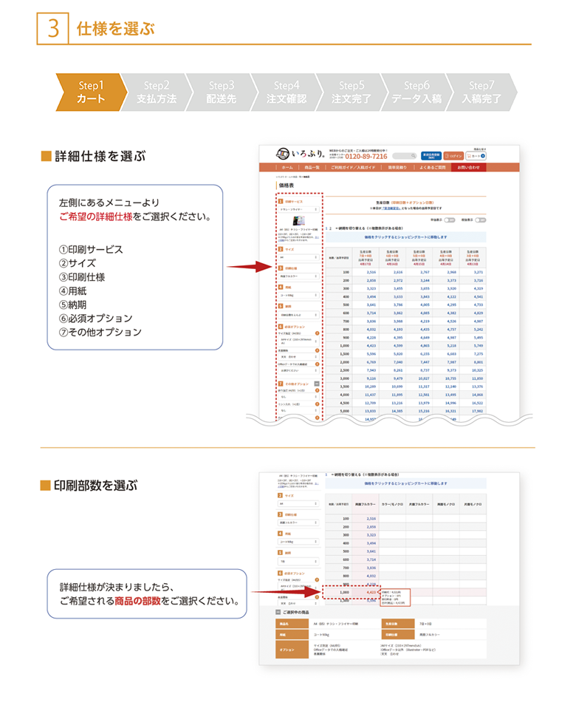Open 用紙 コート90kg dropdown in 詳細仕様 screenshot
Screen dimensions: 576x728
pos(298,296)
